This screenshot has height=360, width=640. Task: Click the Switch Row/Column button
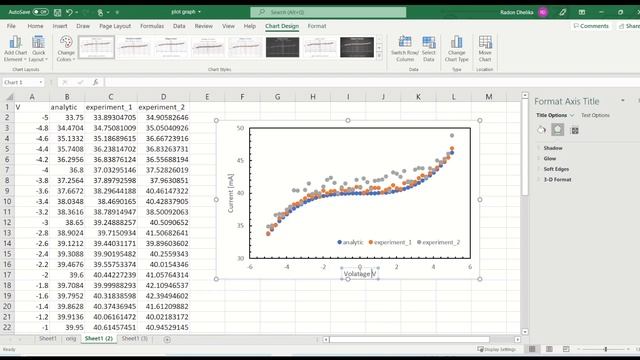click(404, 49)
